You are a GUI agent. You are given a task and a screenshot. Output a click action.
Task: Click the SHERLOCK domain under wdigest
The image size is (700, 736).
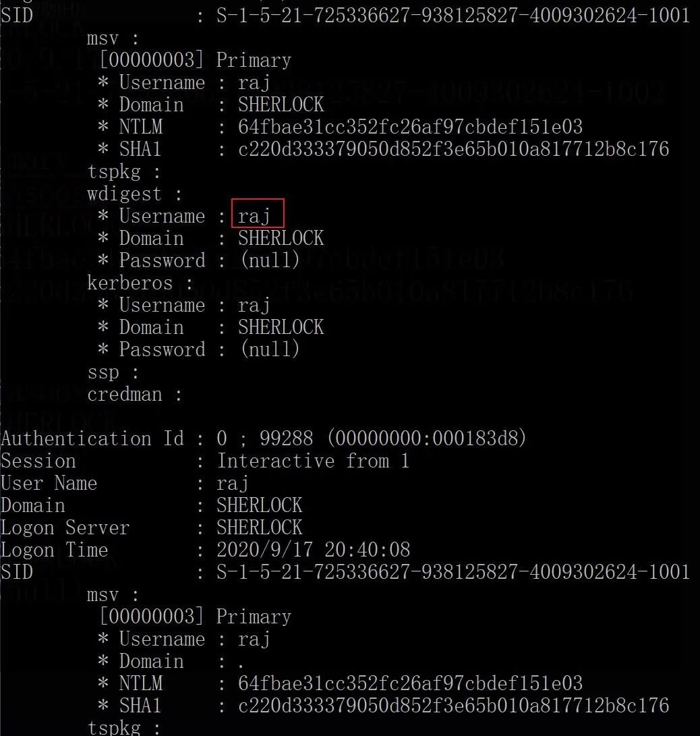click(281, 238)
